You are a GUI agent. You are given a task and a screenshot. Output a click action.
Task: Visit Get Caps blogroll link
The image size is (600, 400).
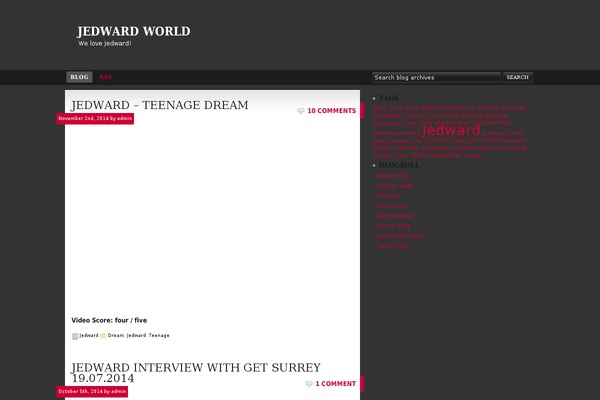(x=391, y=206)
